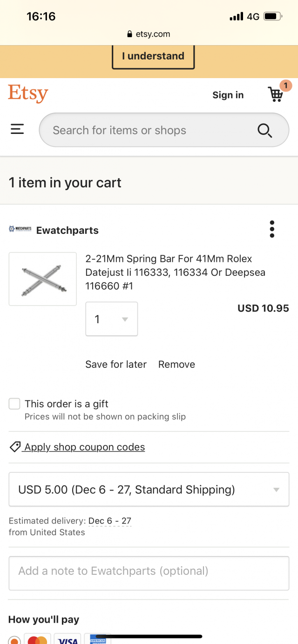Check the 'This order is a gift' box
The height and width of the screenshot is (644, 298).
pyautogui.click(x=14, y=404)
